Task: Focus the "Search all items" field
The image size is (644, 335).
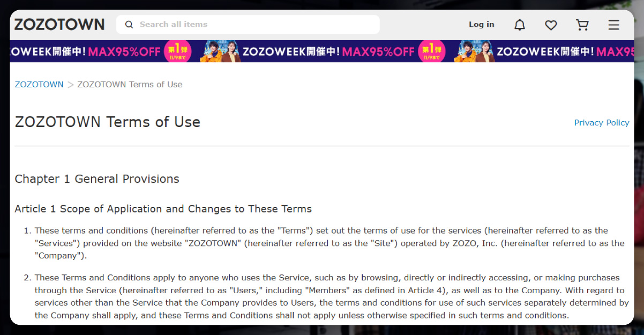Action: point(252,25)
